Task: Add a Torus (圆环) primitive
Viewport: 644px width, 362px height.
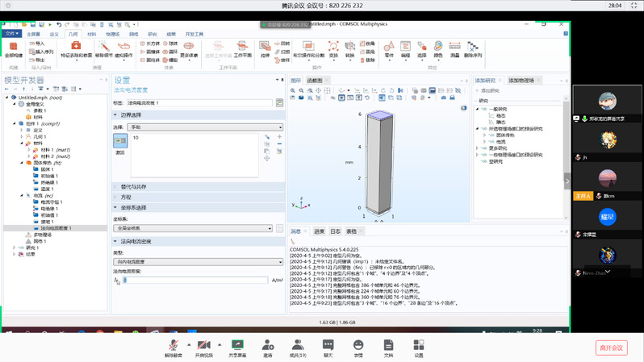Action: (x=170, y=52)
